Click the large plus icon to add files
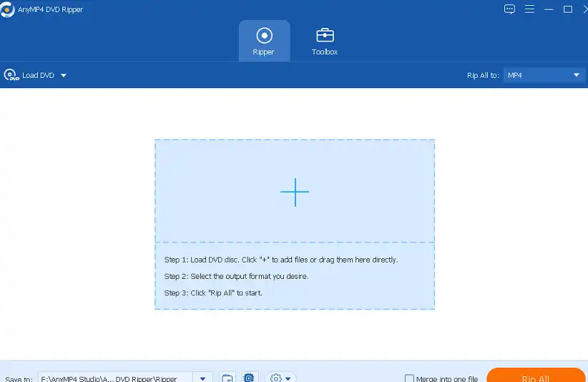588x382 pixels. (294, 192)
